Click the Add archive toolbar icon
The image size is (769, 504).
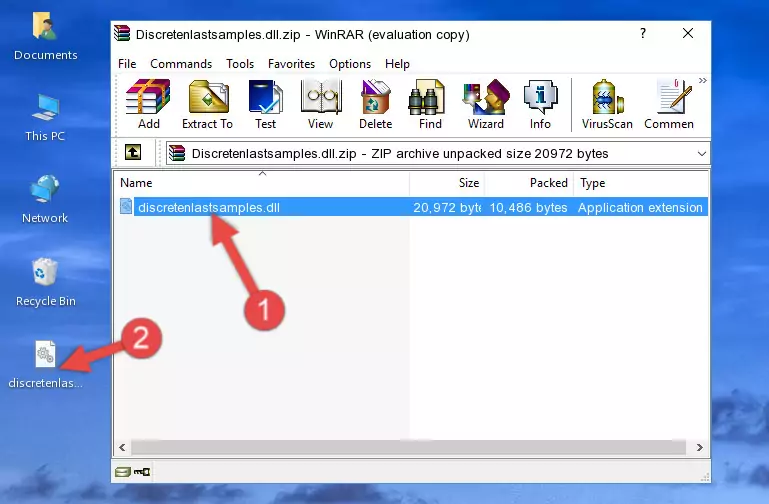pyautogui.click(x=148, y=104)
